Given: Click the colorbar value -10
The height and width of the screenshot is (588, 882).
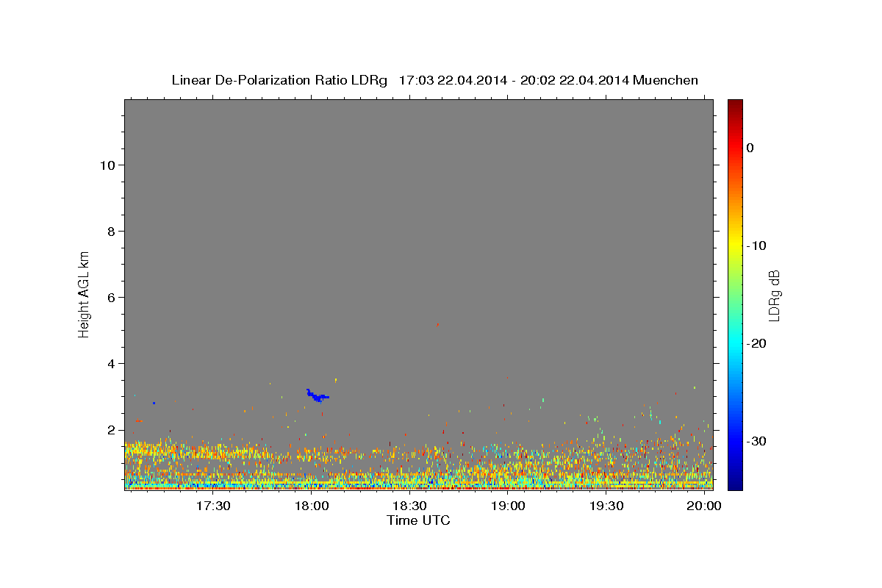Looking at the screenshot, I should [757, 245].
